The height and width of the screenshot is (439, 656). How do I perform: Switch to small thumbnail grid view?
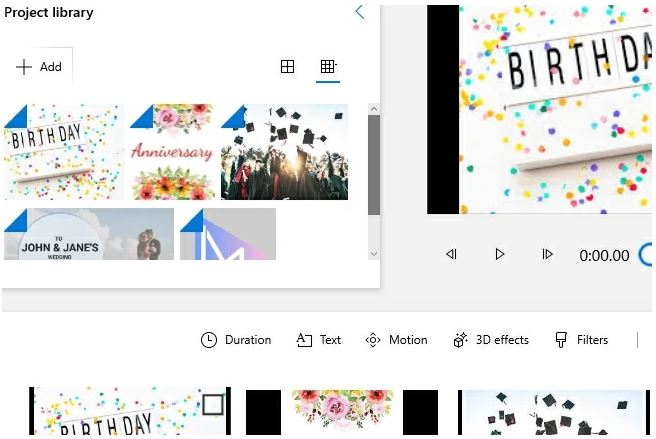click(x=328, y=67)
